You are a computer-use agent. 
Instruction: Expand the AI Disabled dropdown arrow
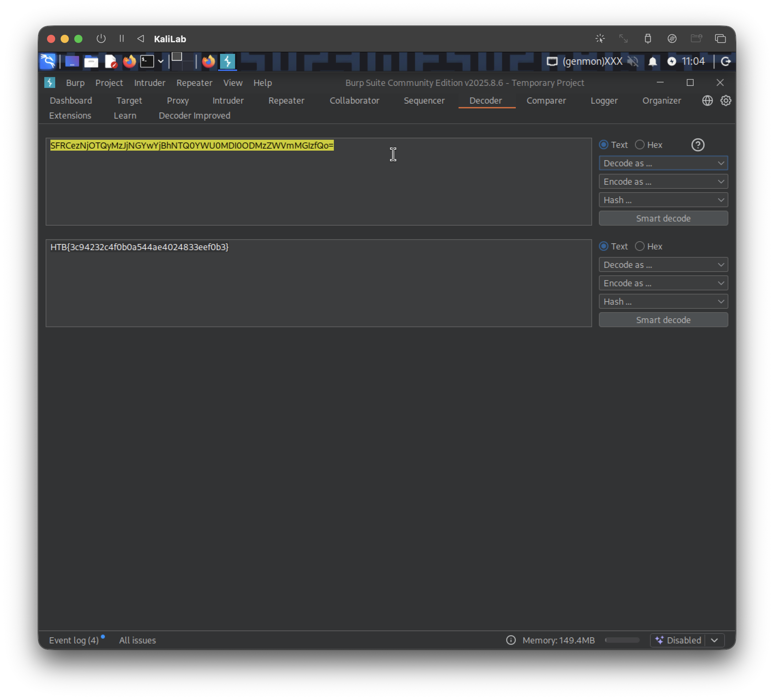coord(714,640)
